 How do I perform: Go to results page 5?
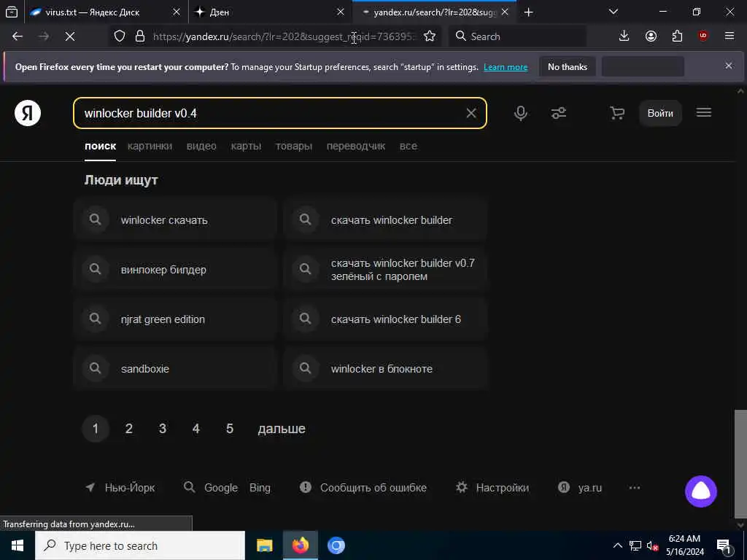click(230, 429)
